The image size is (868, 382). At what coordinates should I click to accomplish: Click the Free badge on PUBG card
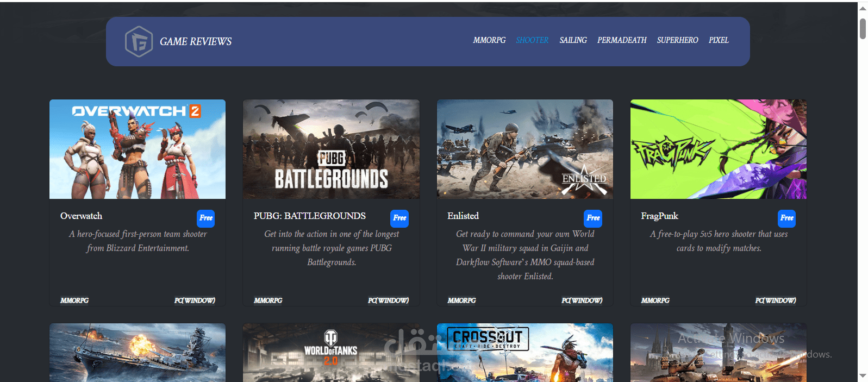click(x=399, y=218)
